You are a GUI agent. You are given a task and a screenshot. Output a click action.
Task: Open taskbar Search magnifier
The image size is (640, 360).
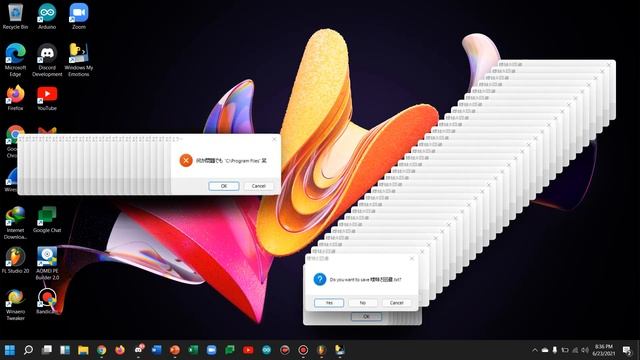point(28,350)
